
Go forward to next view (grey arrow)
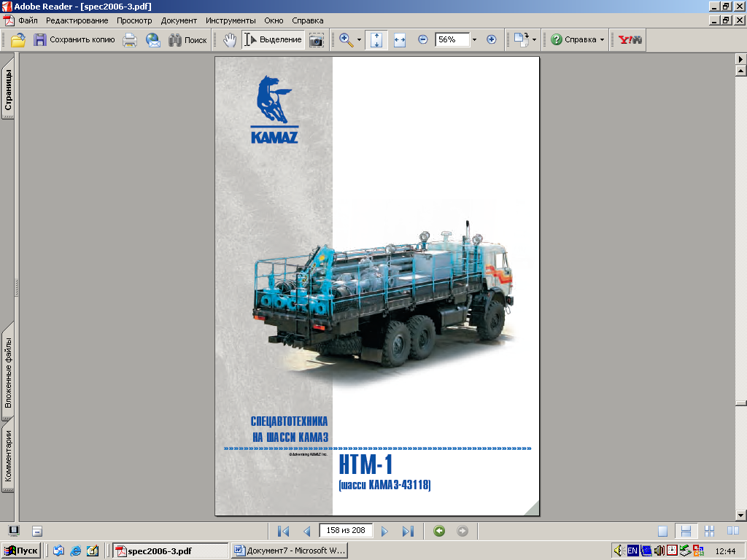[462, 531]
